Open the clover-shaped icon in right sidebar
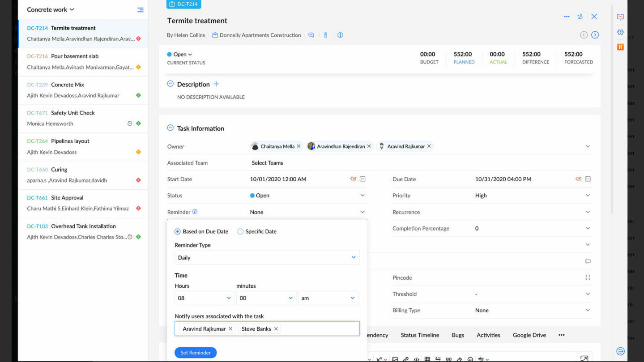This screenshot has width=644, height=362. click(620, 32)
